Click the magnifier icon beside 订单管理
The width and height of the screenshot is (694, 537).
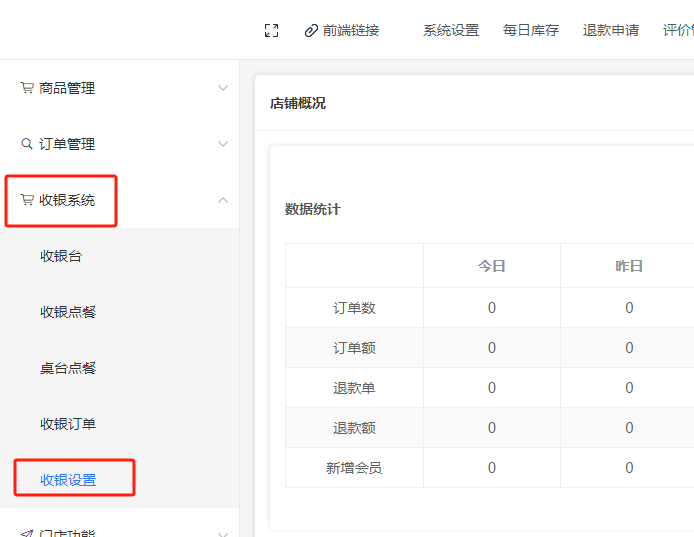[27, 144]
